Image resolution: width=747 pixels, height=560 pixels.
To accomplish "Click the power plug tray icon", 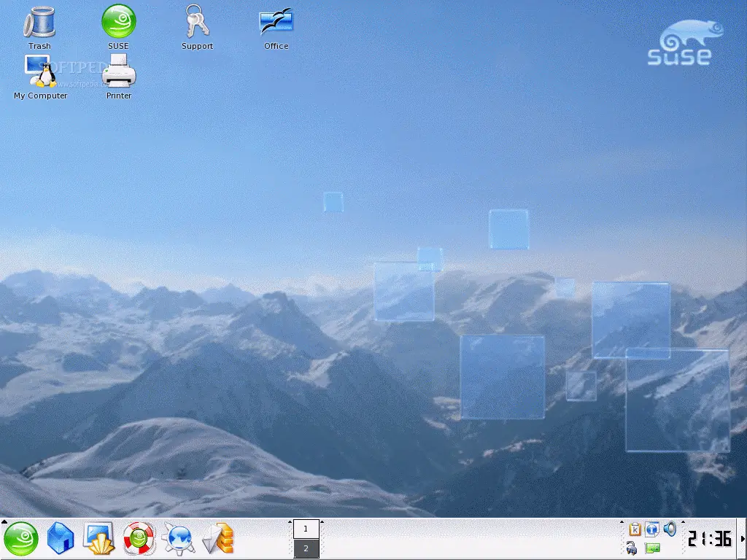I will 632,548.
